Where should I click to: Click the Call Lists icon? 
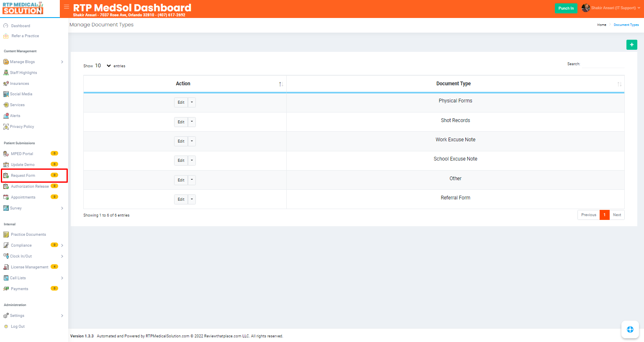6,278
